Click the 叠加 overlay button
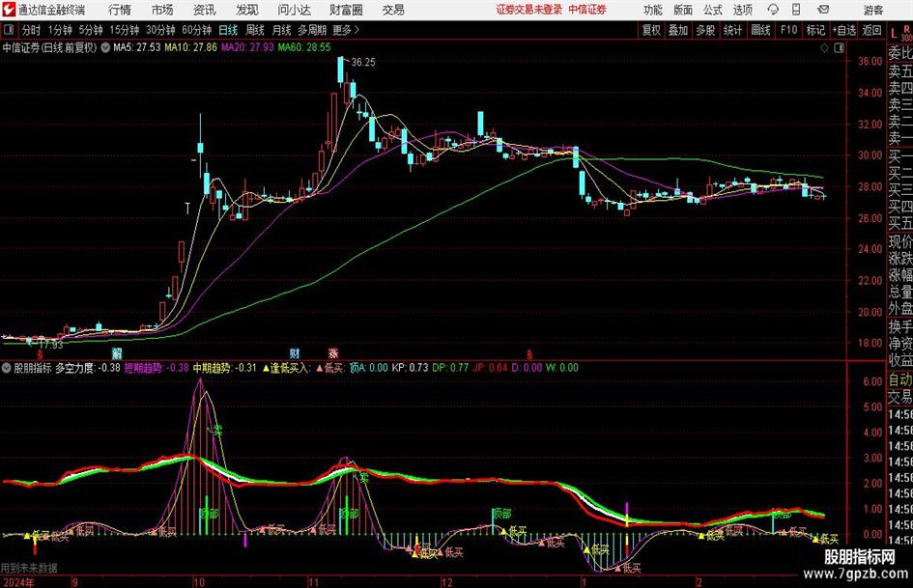The image size is (913, 588). coord(678,30)
